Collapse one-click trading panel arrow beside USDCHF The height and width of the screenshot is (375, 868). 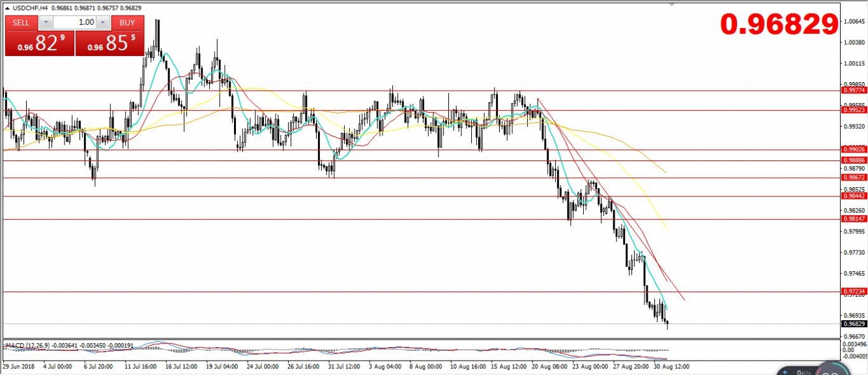pos(7,7)
